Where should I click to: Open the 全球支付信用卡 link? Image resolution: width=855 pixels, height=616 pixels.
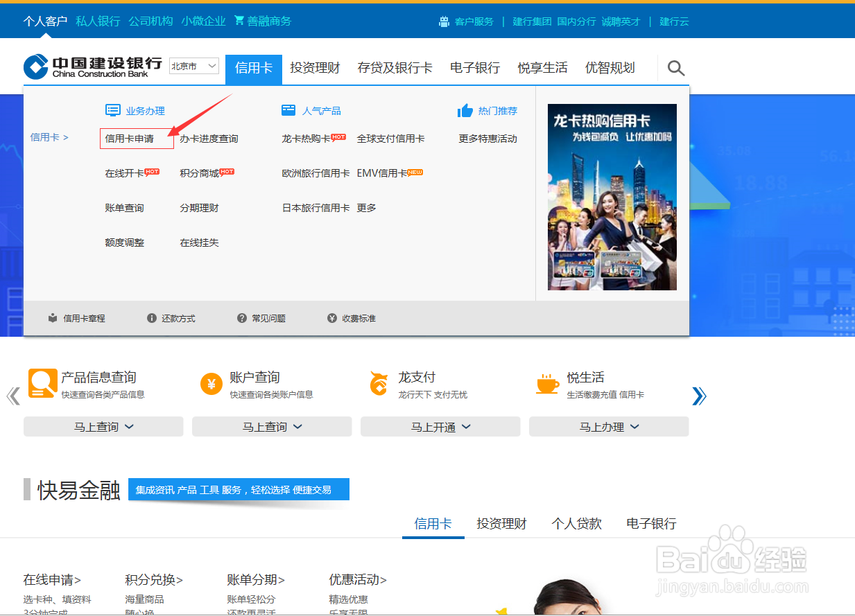pos(391,139)
